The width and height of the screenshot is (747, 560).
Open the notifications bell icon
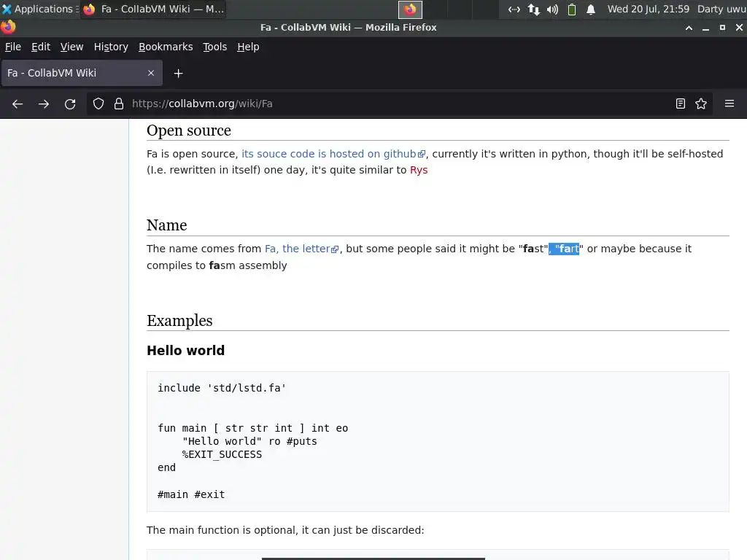[591, 9]
